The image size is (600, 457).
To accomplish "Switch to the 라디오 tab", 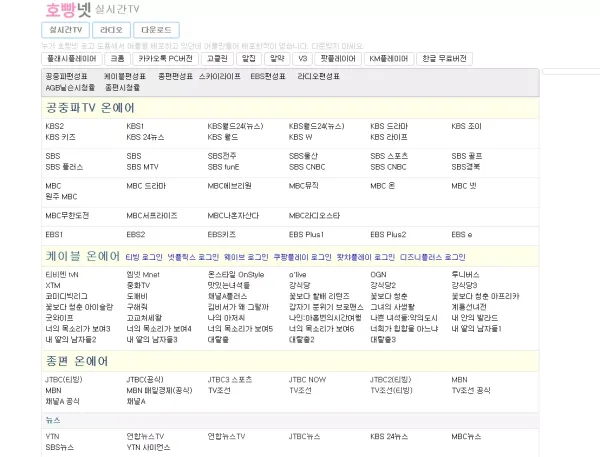I will point(111,30).
